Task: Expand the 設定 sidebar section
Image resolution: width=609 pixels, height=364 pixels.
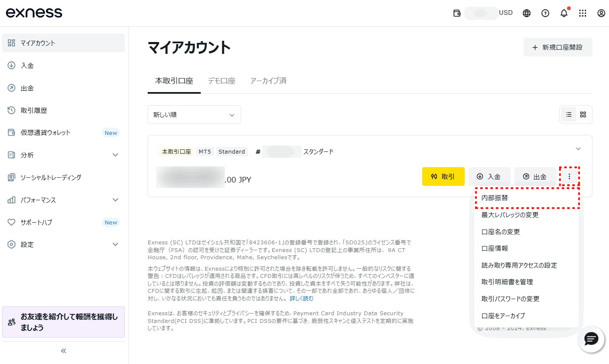Action: click(x=64, y=244)
